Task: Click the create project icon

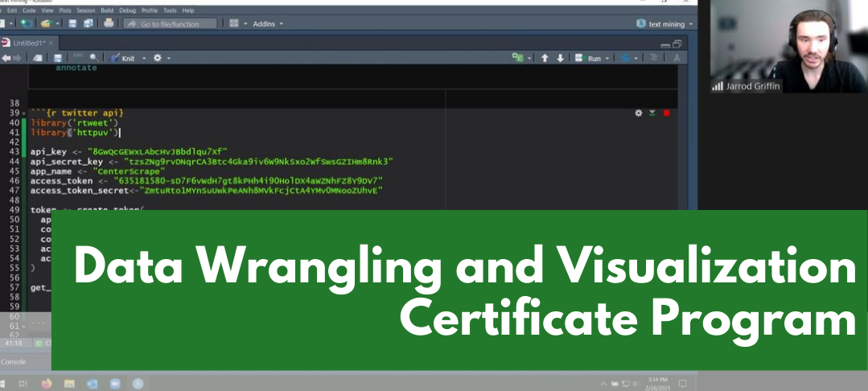Action: click(x=26, y=23)
